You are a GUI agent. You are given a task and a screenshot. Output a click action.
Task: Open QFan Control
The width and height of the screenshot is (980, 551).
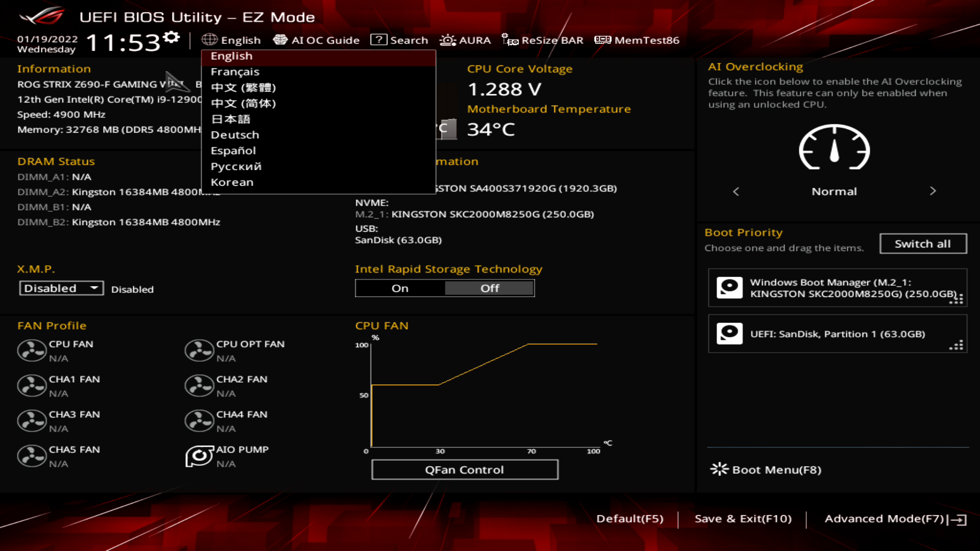464,469
